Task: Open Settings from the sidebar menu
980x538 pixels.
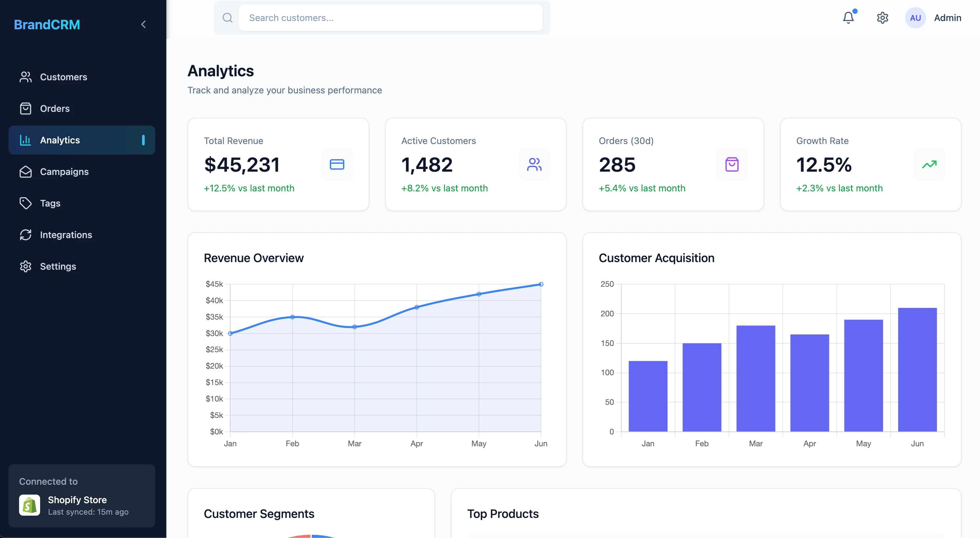Action: [58, 266]
